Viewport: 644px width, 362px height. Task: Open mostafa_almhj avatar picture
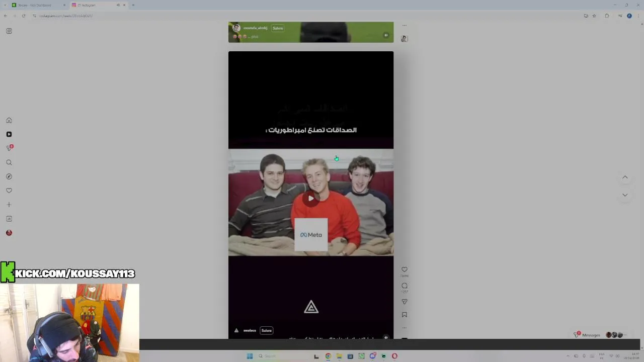click(236, 28)
